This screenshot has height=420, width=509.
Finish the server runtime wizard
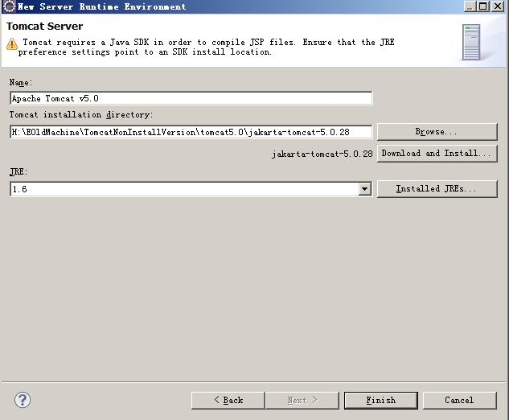click(381, 400)
